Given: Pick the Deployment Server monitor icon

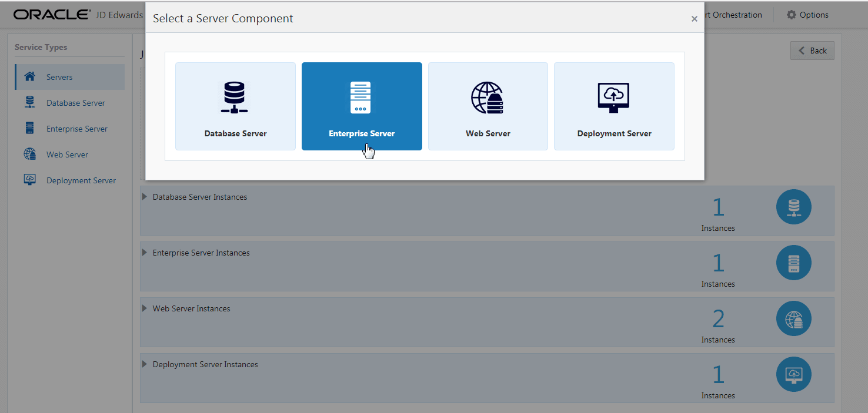Looking at the screenshot, I should click(613, 98).
